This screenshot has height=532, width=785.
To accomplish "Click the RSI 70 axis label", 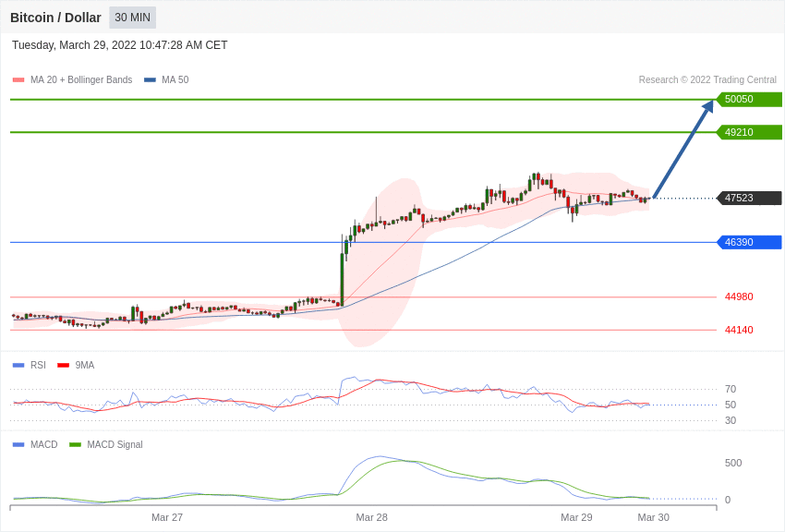I will click(731, 389).
